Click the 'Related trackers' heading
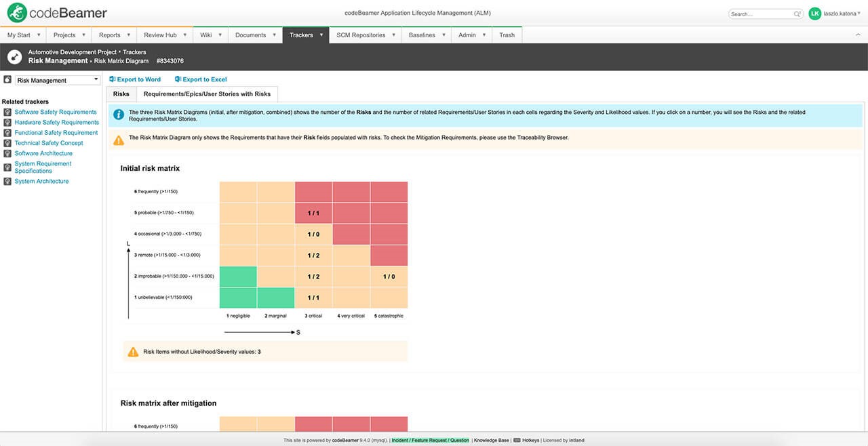The width and height of the screenshot is (868, 446). pyautogui.click(x=25, y=102)
